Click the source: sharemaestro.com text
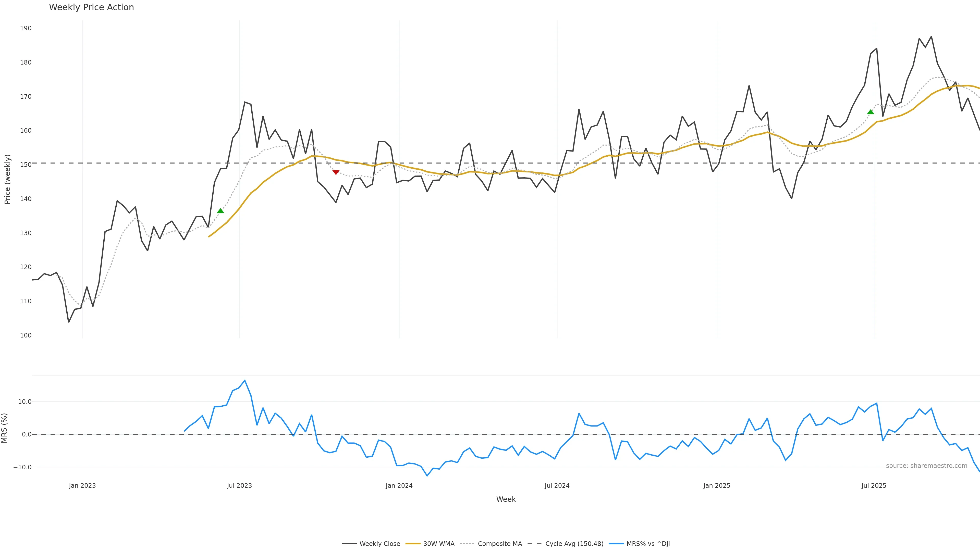980x551 pixels. [x=926, y=466]
